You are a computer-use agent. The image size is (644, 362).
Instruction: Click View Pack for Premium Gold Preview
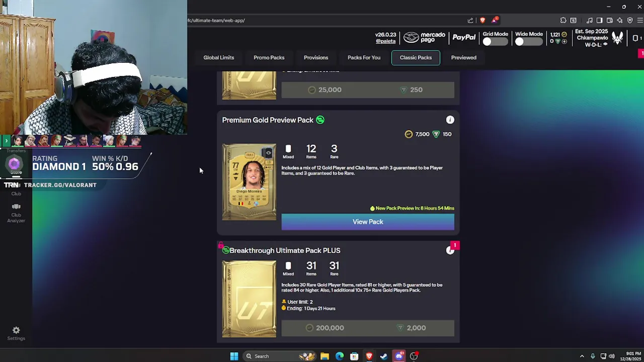coord(368,222)
